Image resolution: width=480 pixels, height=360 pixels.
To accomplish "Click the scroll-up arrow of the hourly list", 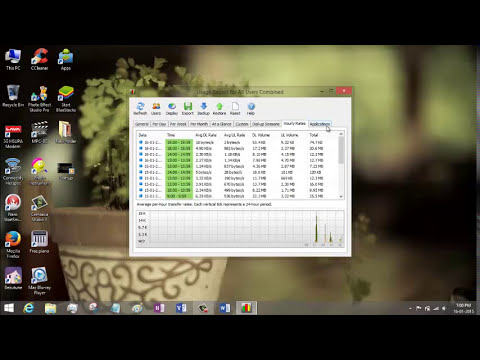I will pyautogui.click(x=341, y=134).
